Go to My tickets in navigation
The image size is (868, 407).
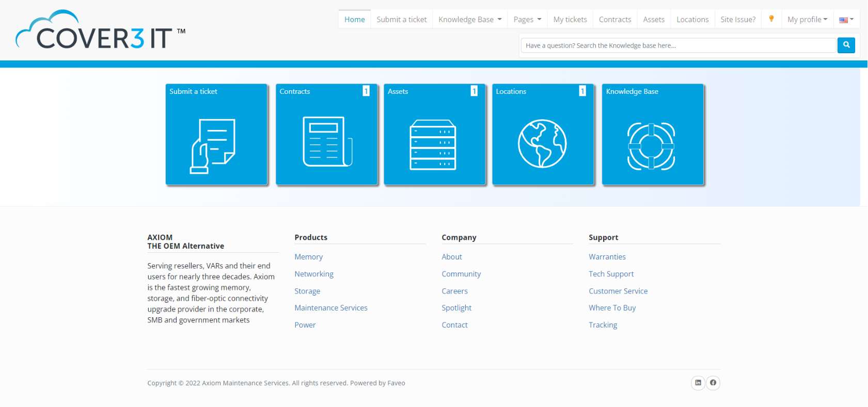[570, 20]
